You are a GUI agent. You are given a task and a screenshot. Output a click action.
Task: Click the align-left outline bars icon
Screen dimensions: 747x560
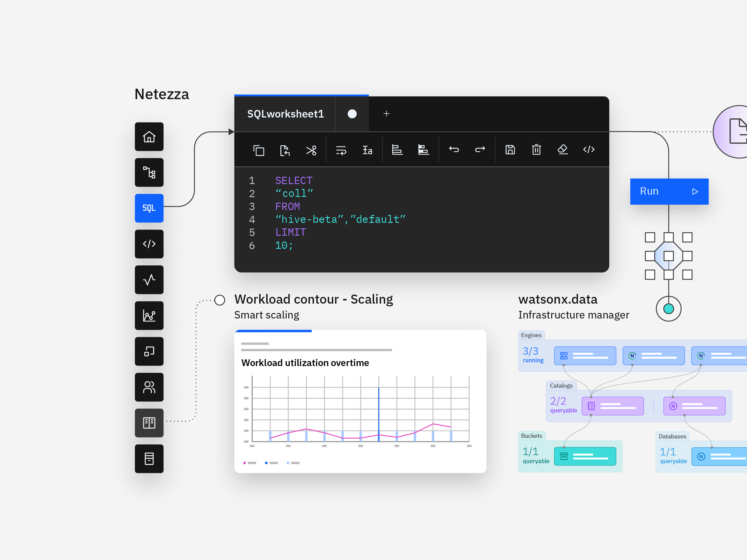coord(397,150)
